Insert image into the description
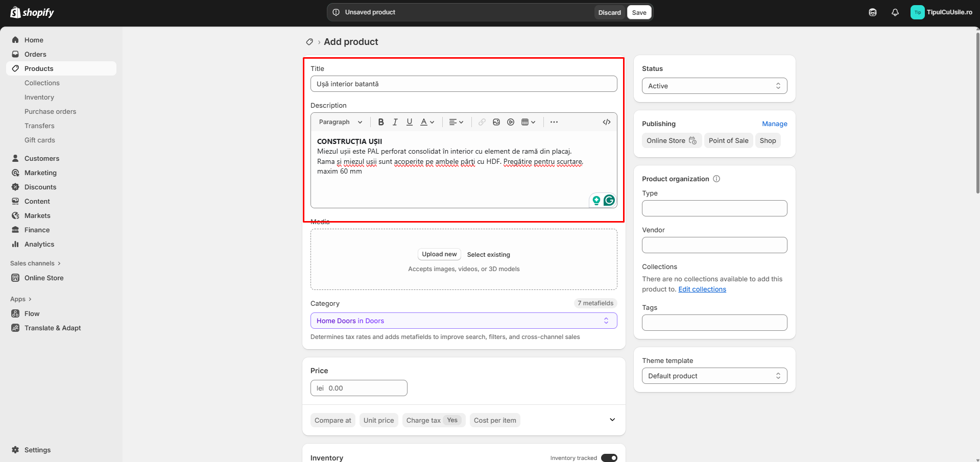Image resolution: width=980 pixels, height=462 pixels. point(496,122)
